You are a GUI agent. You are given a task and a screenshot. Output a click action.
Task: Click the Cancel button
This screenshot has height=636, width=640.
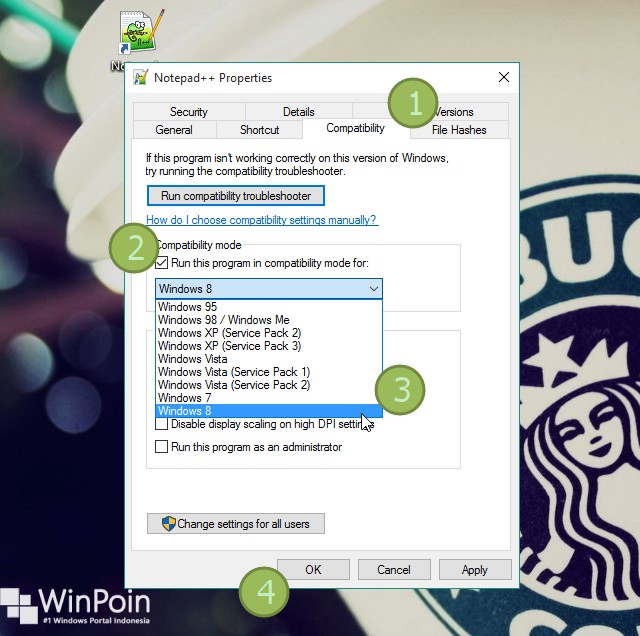tap(394, 569)
